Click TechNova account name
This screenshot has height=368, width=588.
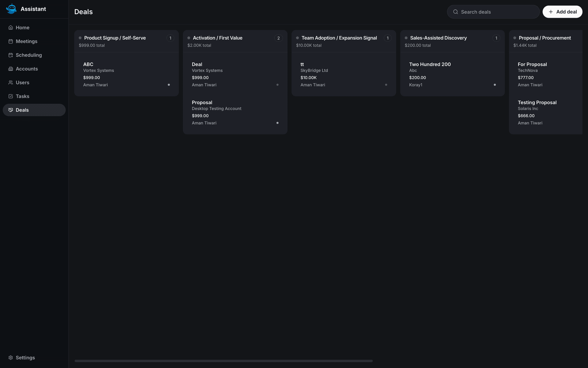(528, 70)
